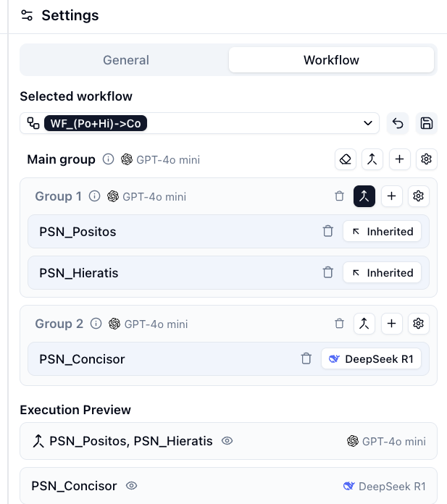The image size is (447, 504).
Task: Toggle preview eye for PSN_Positos, PSN_Hieratis
Action: click(x=227, y=440)
